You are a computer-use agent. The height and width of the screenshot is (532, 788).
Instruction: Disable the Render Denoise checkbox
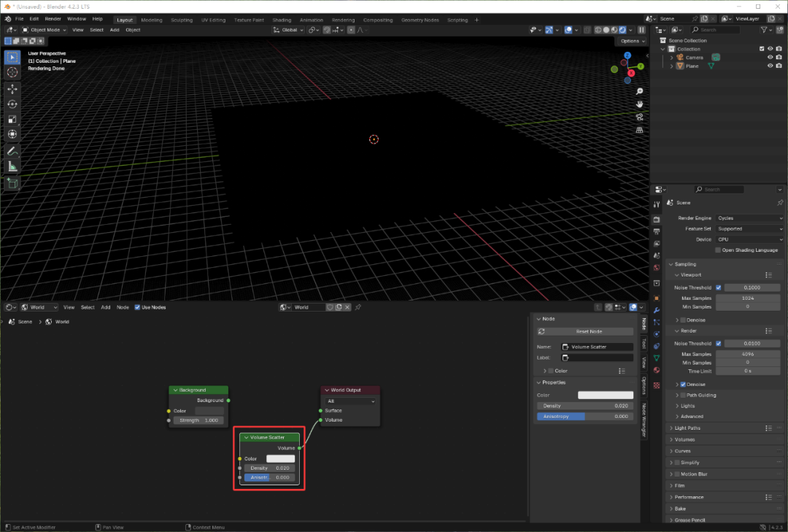683,385
